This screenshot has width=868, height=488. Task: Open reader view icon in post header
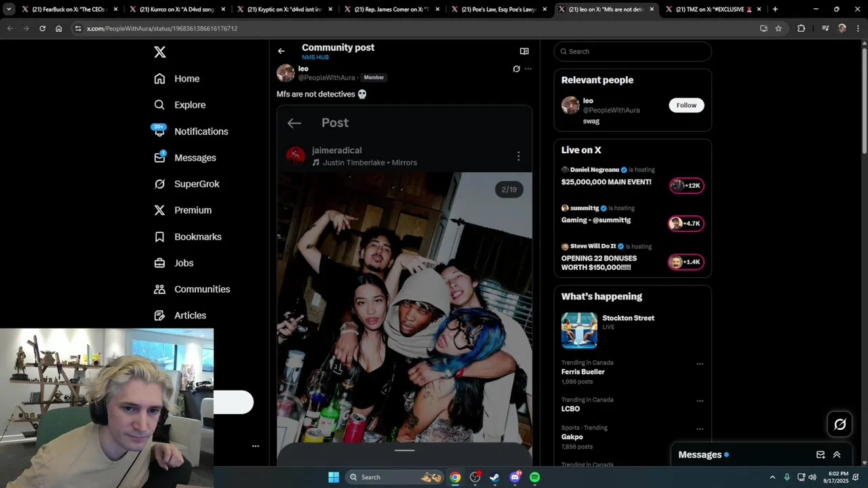(524, 51)
